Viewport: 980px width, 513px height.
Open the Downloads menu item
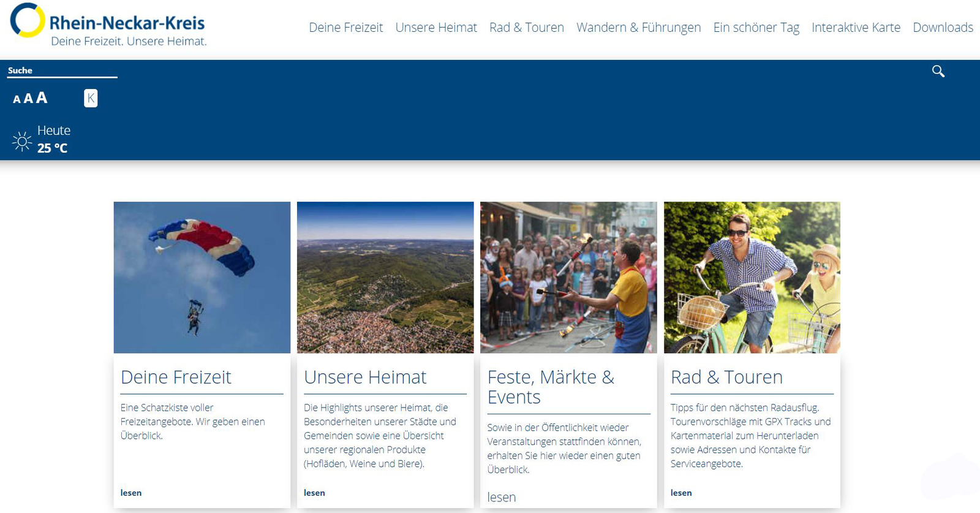coord(943,28)
